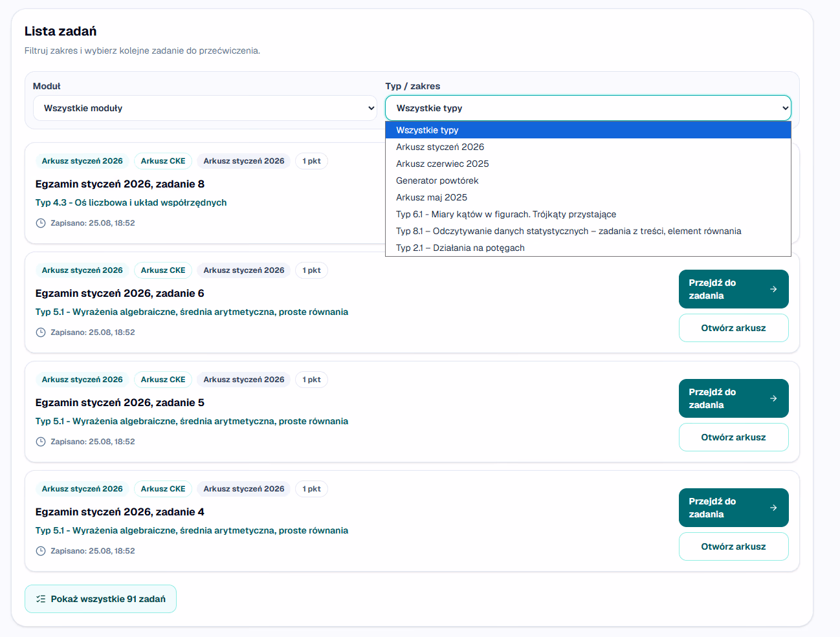Select Typ 6.1 Miary kątów option
The image size is (840, 637).
[588, 214]
